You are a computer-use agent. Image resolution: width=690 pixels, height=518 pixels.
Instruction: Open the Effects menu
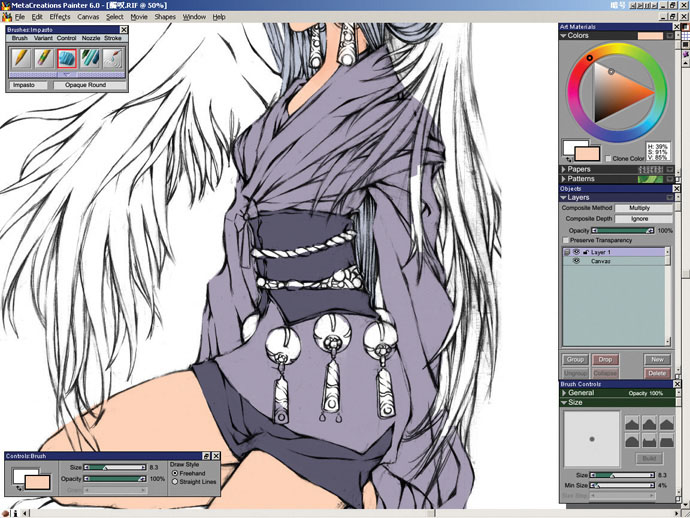click(60, 17)
